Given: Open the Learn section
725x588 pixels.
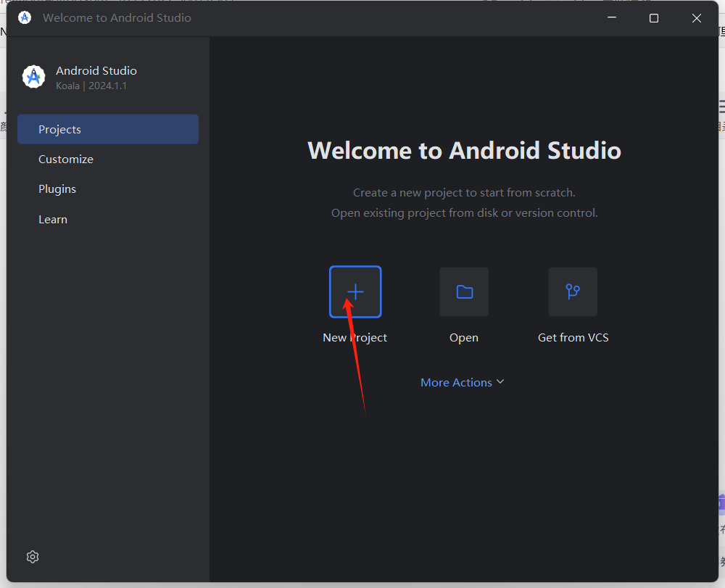Looking at the screenshot, I should (52, 219).
